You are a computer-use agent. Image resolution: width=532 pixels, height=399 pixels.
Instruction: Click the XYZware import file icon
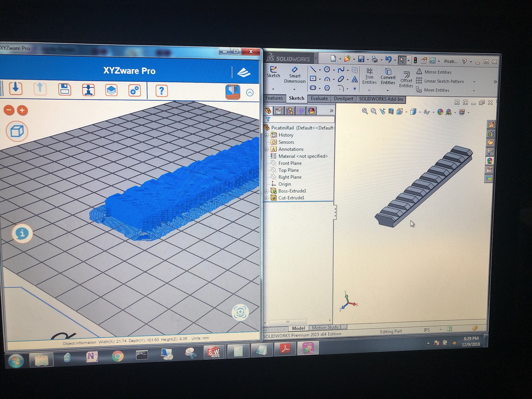pyautogui.click(x=16, y=88)
